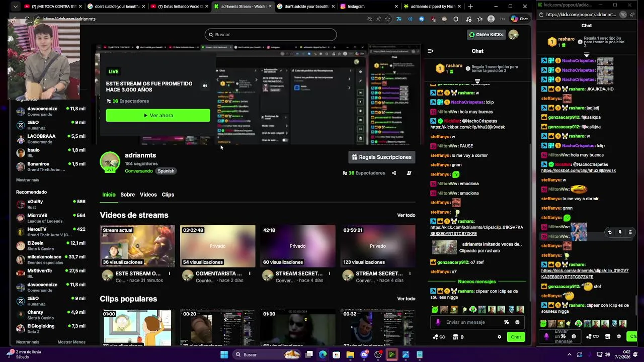The height and width of the screenshot is (362, 644).
Task: Click the Obtén KICKs button
Action: [x=486, y=35]
